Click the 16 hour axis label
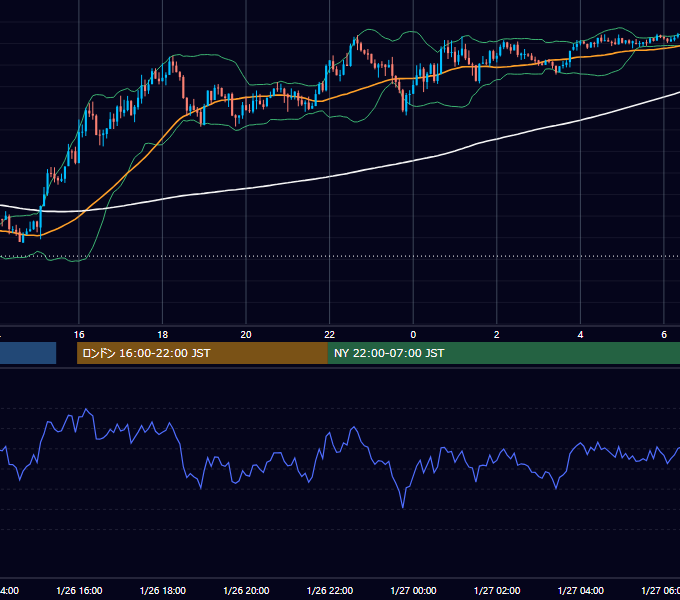 (79, 335)
